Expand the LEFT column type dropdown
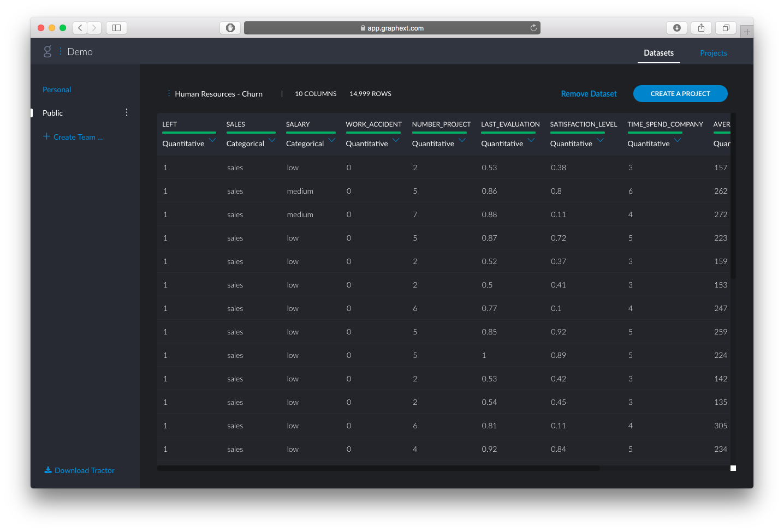Viewport: 784px width, 532px height. tap(212, 140)
